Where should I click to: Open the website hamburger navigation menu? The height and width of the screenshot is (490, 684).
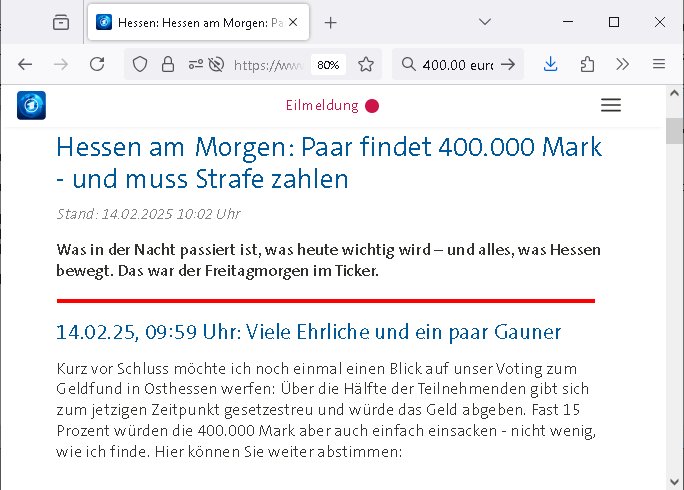(610, 105)
